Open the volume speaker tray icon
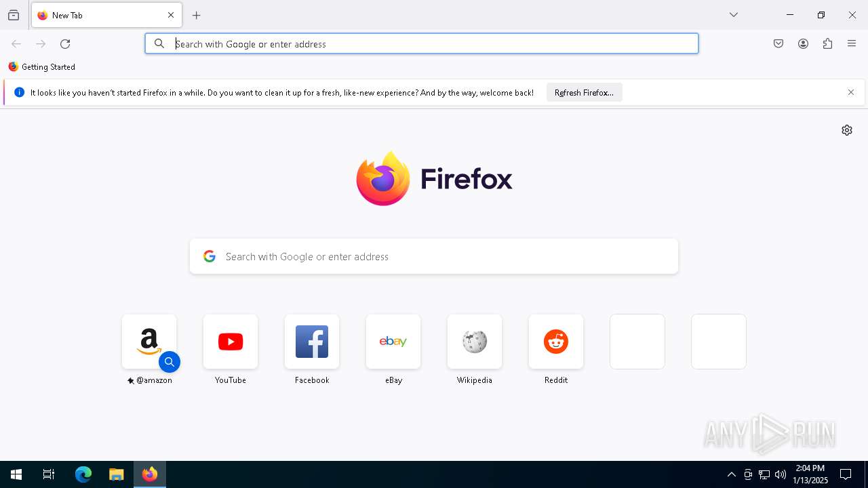 pos(781,474)
